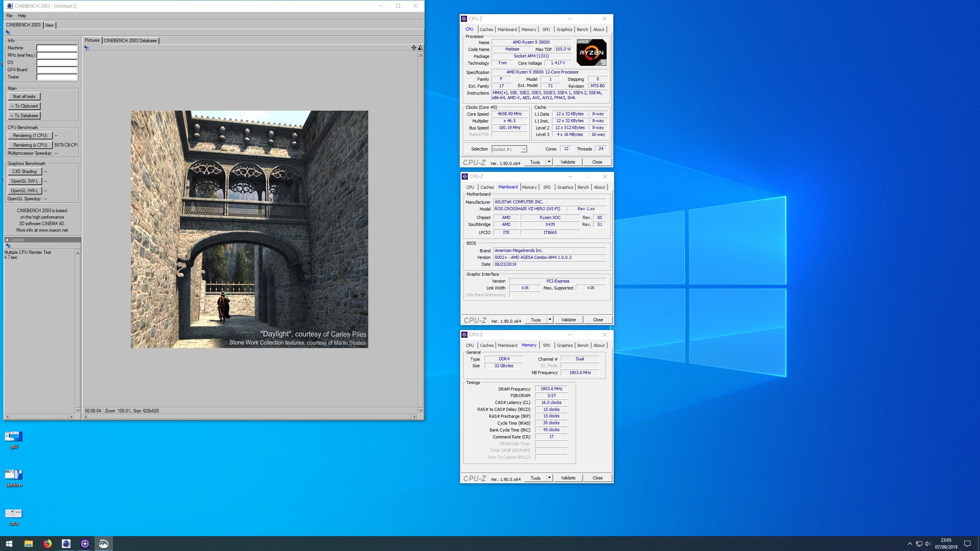Click the AMD Ryzen 9 logo in CPU-Z
The width and height of the screenshot is (980, 551).
pyautogui.click(x=591, y=52)
